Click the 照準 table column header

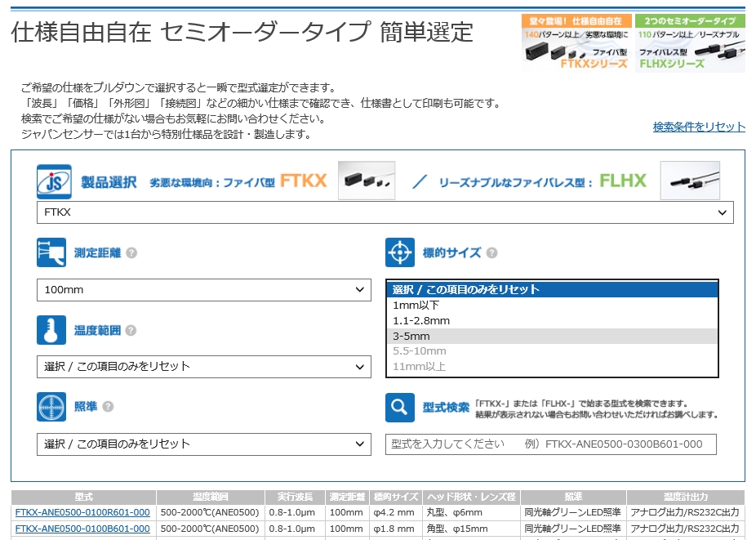(573, 497)
